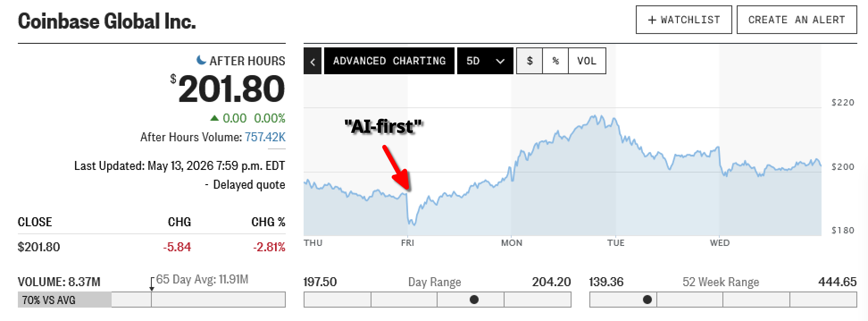Click the dropdown chevron beside 5D
868x321 pixels.
pyautogui.click(x=500, y=61)
